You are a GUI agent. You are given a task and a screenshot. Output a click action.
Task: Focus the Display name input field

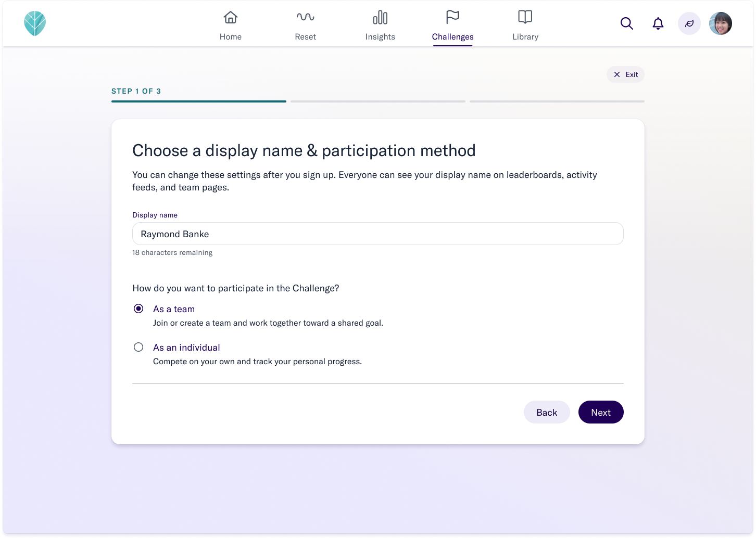coord(378,234)
